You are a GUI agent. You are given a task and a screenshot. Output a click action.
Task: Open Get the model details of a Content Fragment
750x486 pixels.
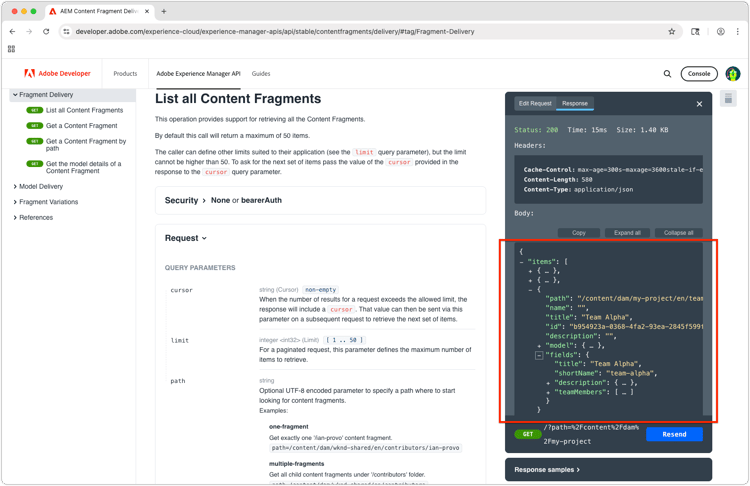pos(84,167)
